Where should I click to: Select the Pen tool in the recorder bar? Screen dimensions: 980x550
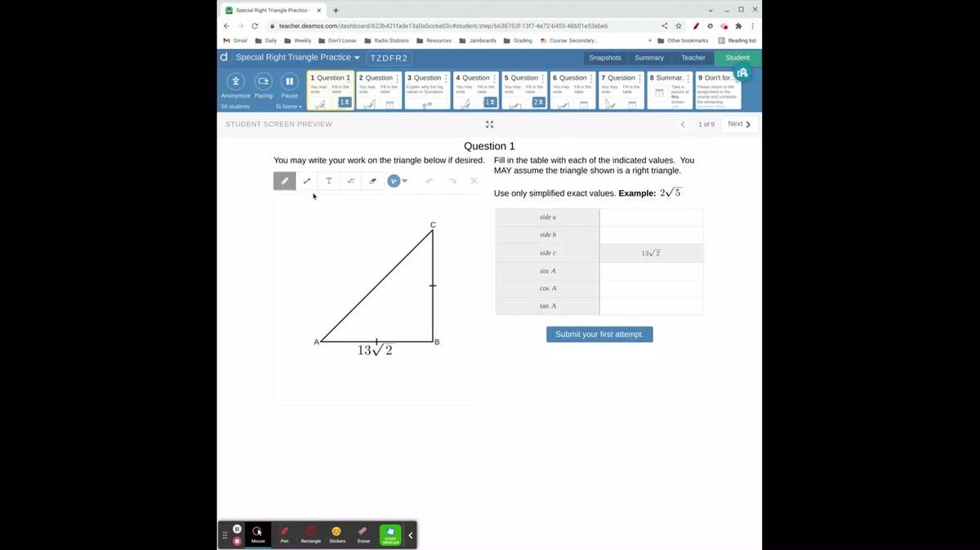284,532
